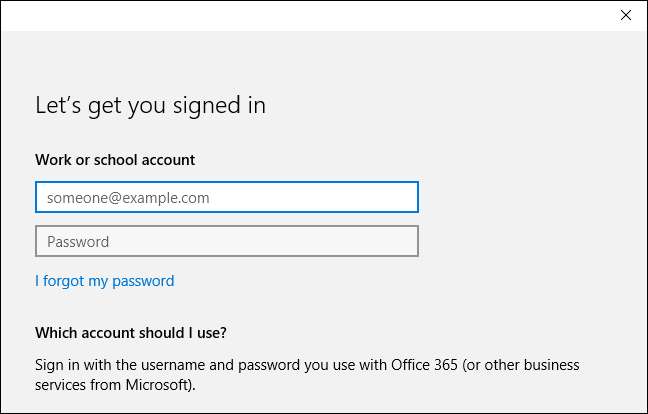Click the 'Let's get you signed in' heading

click(x=150, y=105)
